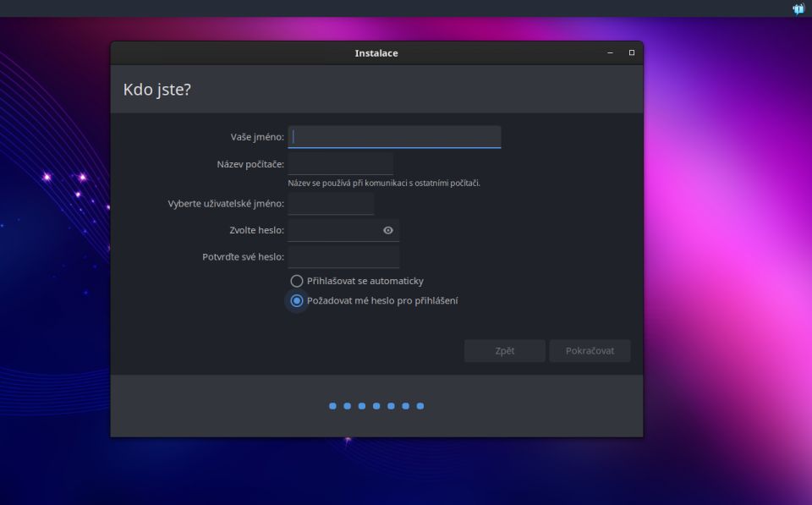The width and height of the screenshot is (812, 505).
Task: Focus the Název počítače text field
Action: tap(340, 164)
